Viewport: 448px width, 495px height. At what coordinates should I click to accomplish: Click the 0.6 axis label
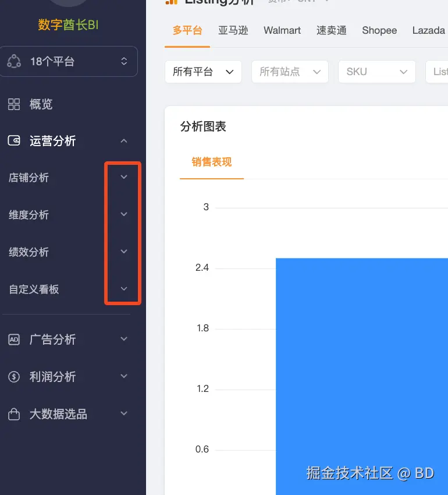point(202,449)
